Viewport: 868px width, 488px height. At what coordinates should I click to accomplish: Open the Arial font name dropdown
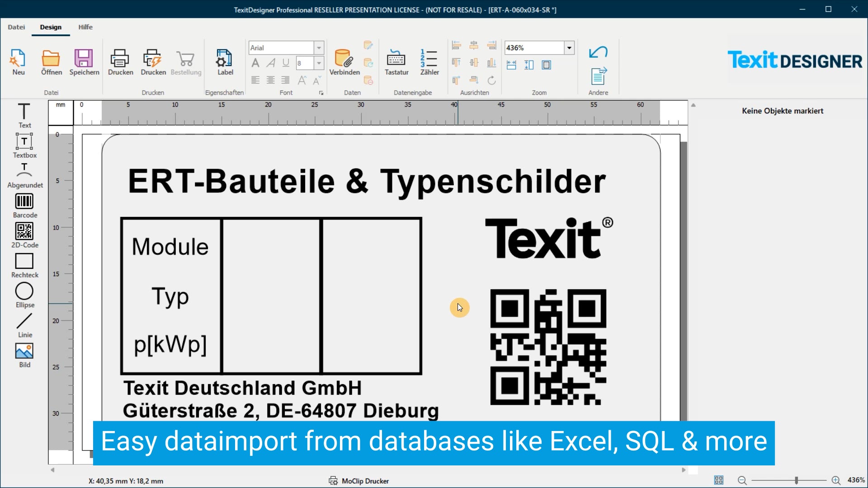pos(319,47)
